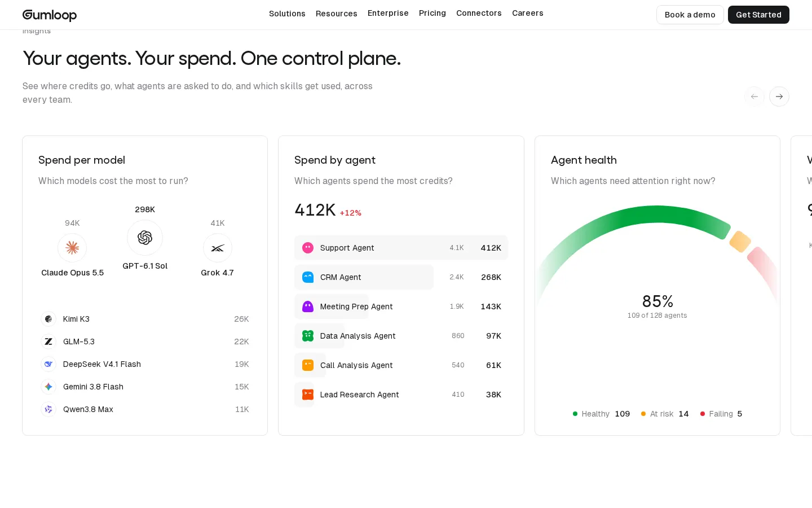Go to next insights slide arrow
Image resolution: width=812 pixels, height=508 pixels.
(779, 97)
